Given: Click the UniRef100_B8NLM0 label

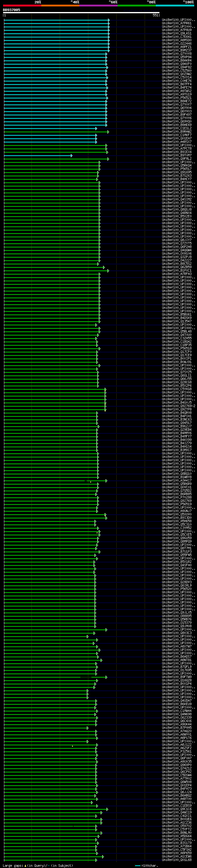Looking at the screenshot, I should click(177, 833).
